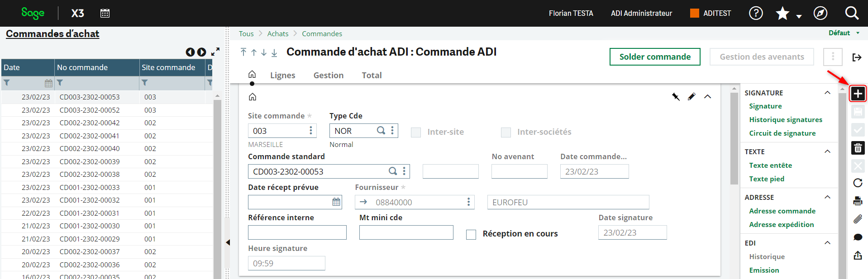Switch to the Lignes tab
This screenshot has height=279, width=868.
click(282, 76)
